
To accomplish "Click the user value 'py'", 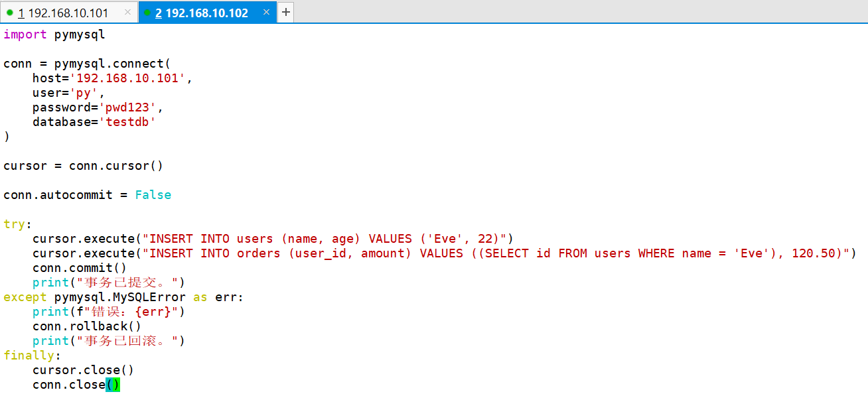I will pyautogui.click(x=84, y=93).
